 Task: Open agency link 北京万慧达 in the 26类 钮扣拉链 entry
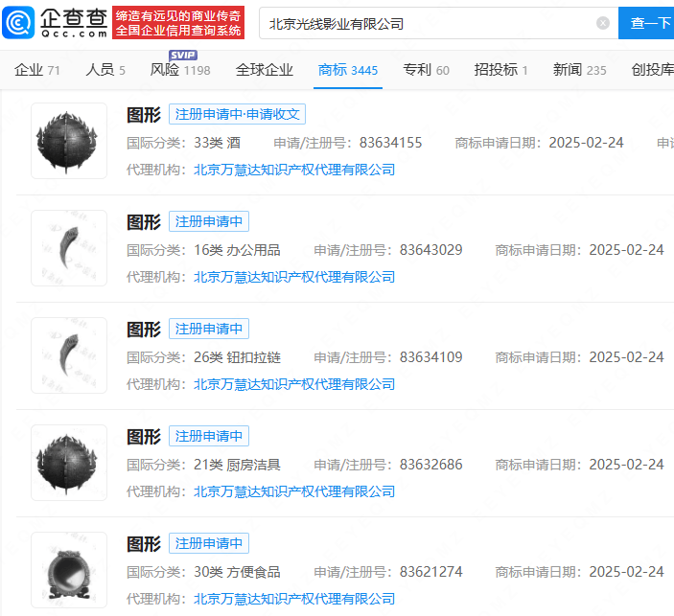(294, 384)
